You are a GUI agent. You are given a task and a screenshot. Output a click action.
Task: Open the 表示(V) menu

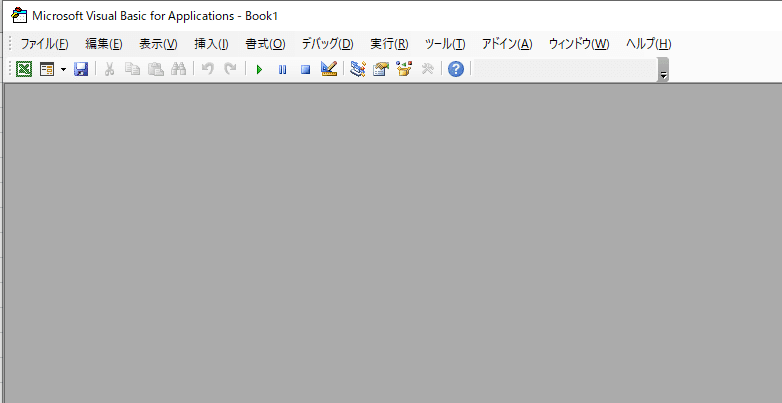[158, 44]
